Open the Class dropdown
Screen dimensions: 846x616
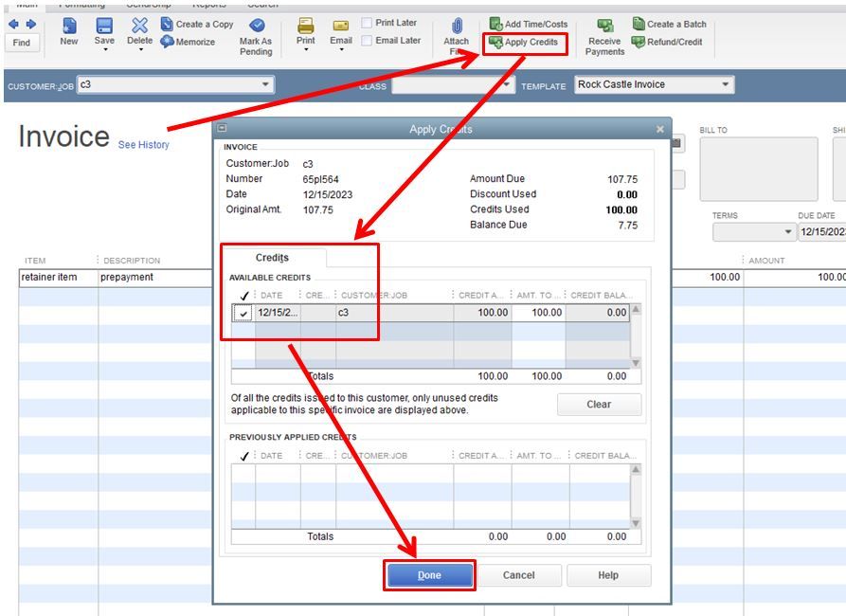[506, 84]
